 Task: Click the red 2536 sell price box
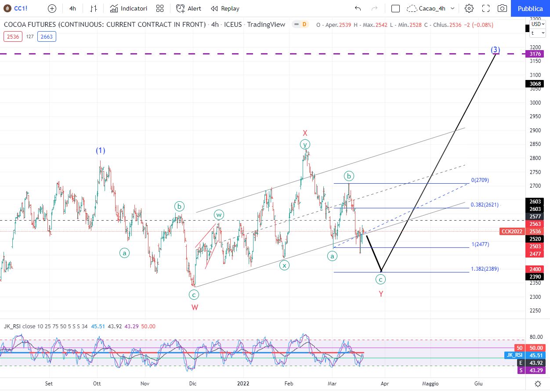click(13, 36)
